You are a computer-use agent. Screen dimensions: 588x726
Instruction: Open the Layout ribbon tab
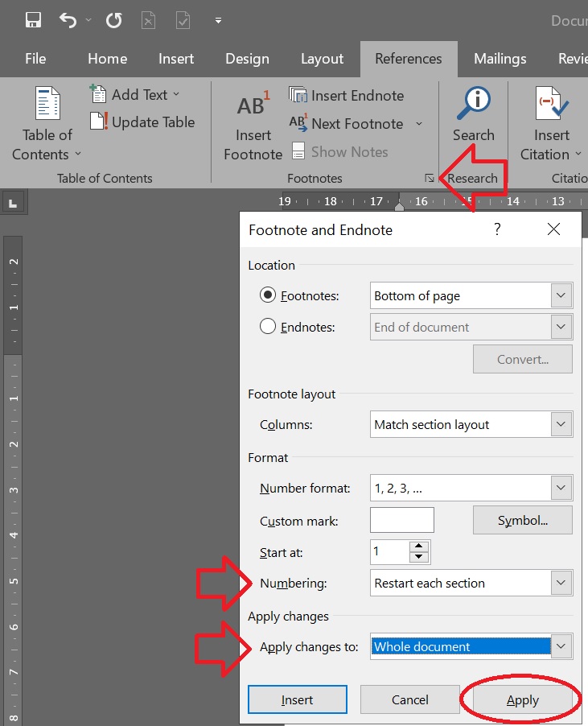tap(322, 59)
